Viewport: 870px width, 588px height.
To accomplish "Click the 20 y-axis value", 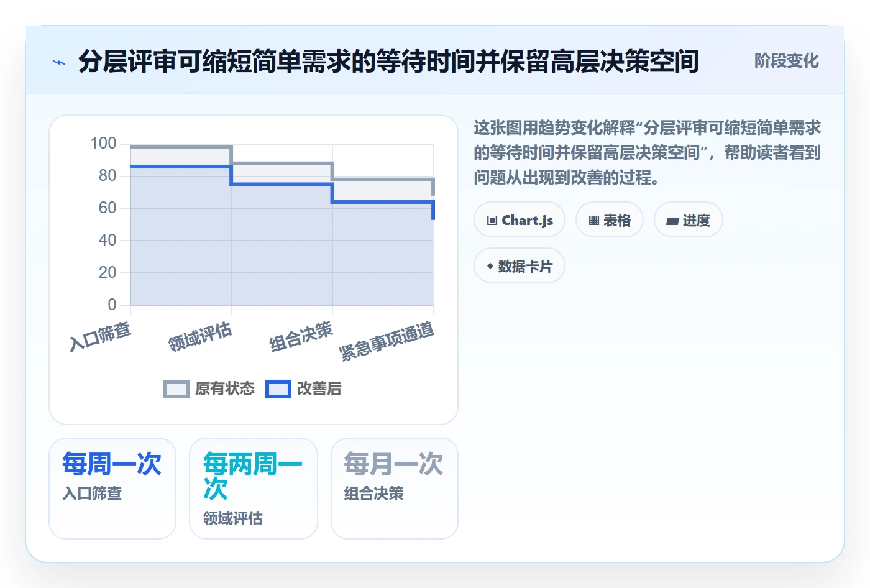I will pyautogui.click(x=108, y=273).
